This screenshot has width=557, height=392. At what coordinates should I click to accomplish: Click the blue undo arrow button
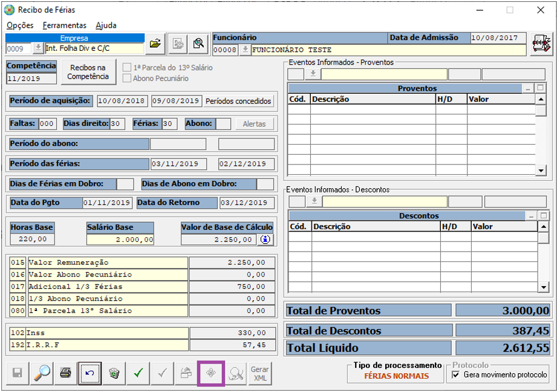pyautogui.click(x=90, y=373)
